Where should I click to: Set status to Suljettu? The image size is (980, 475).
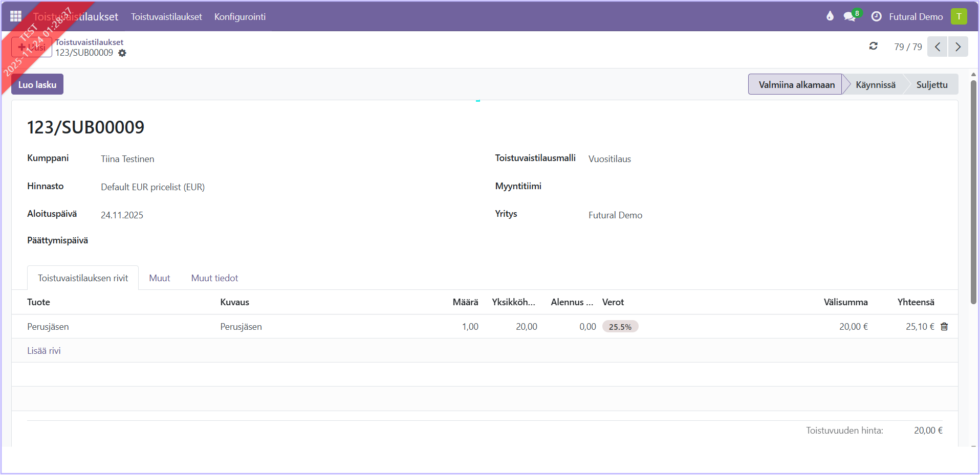point(931,85)
